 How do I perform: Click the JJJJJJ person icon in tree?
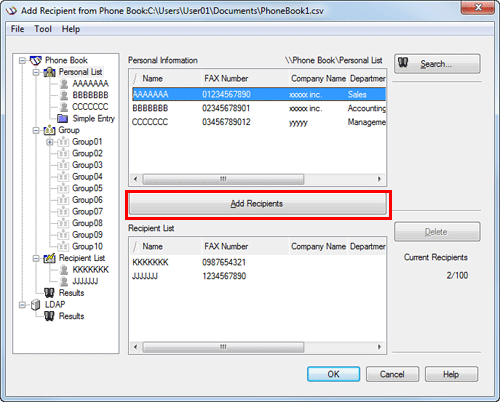coord(64,281)
